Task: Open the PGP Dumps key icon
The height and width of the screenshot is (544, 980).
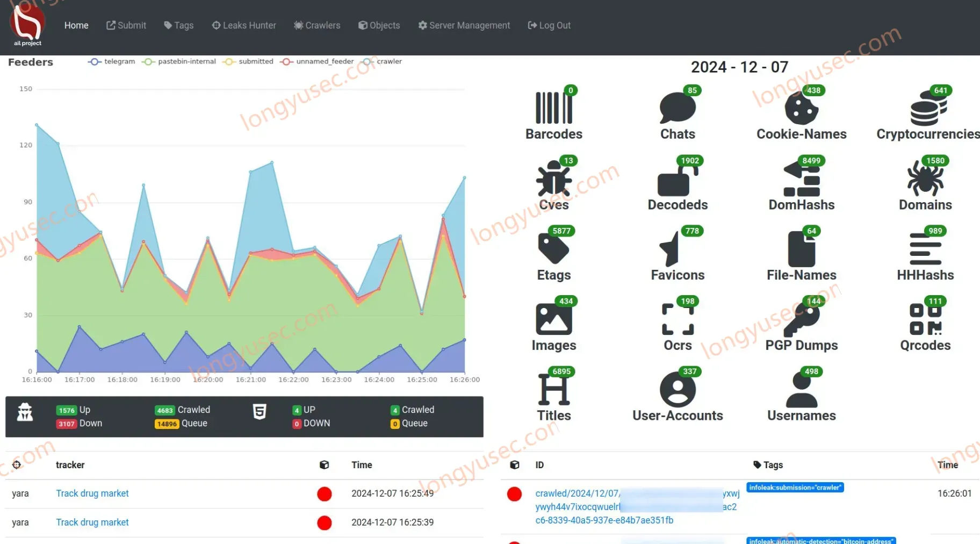Action: tap(802, 319)
